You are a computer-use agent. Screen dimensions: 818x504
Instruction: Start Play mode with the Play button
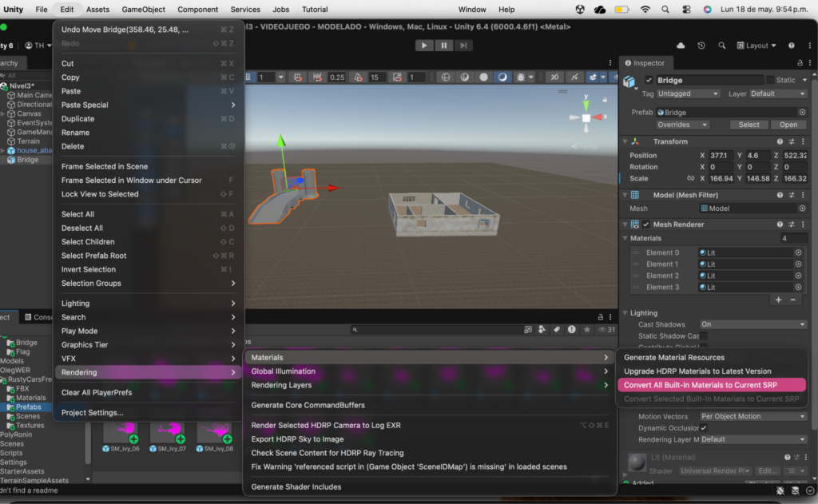(424, 46)
